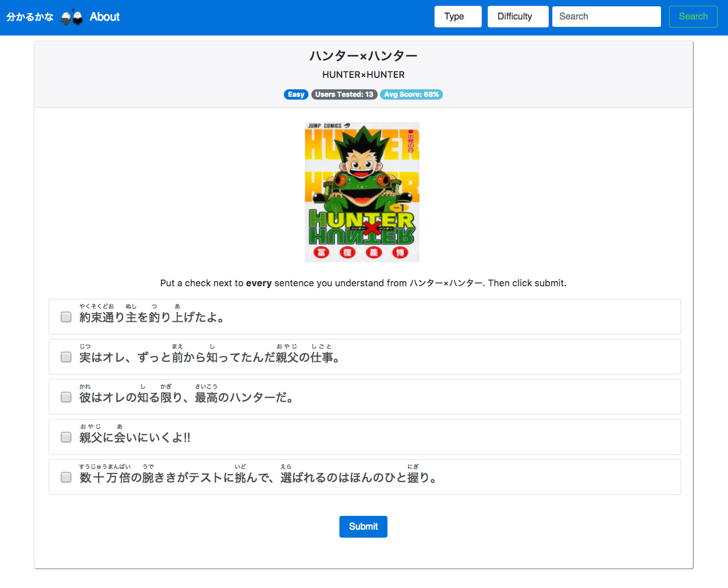Click the HUNTER×HUNTER English subtitle
The image size is (728, 588).
363,74
